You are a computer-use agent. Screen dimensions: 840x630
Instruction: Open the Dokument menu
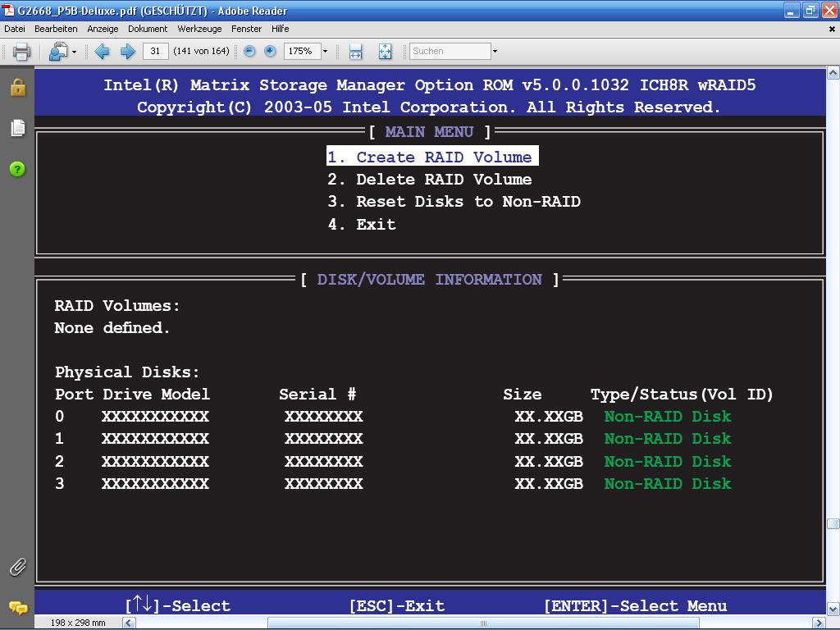[148, 29]
